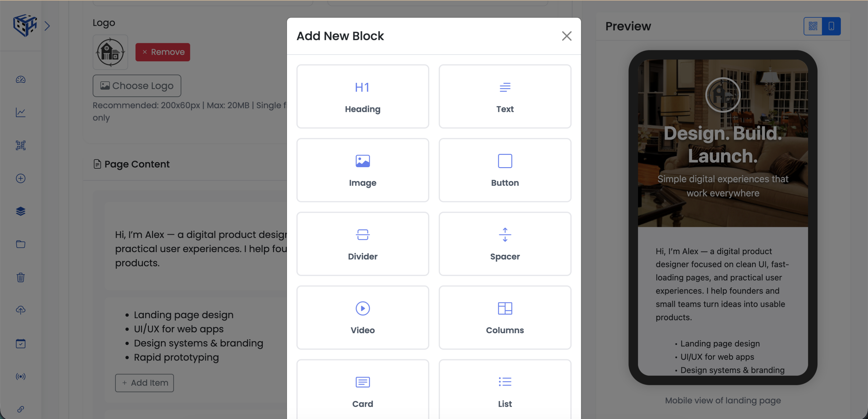
Task: Click the Choose Logo button
Action: click(x=137, y=86)
